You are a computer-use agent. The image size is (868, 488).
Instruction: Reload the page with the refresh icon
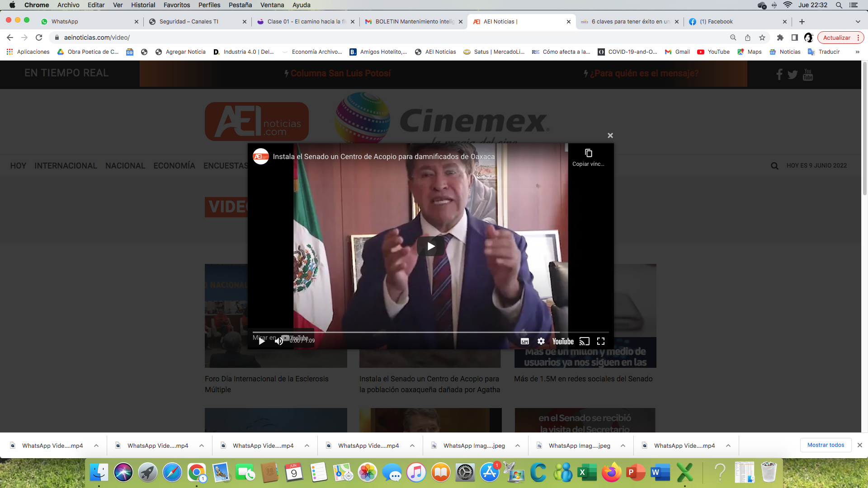pos(39,38)
